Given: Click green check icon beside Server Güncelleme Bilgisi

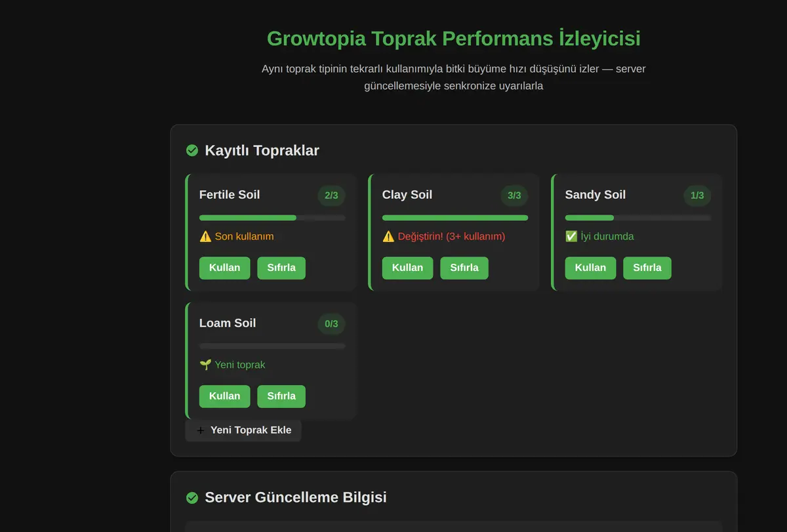Looking at the screenshot, I should [x=192, y=498].
